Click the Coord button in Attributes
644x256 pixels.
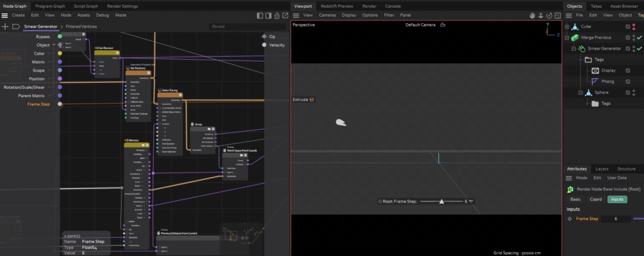596,199
